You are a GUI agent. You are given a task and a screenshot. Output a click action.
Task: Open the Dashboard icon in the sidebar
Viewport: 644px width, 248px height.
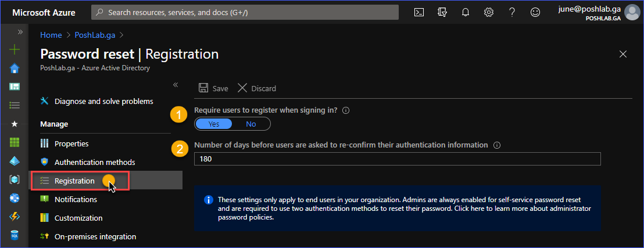[15, 87]
